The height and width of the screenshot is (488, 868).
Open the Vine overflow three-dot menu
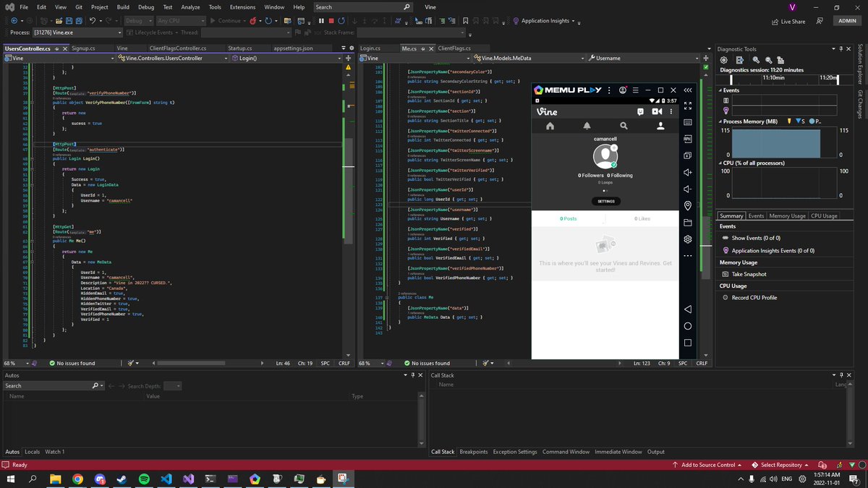tap(672, 111)
